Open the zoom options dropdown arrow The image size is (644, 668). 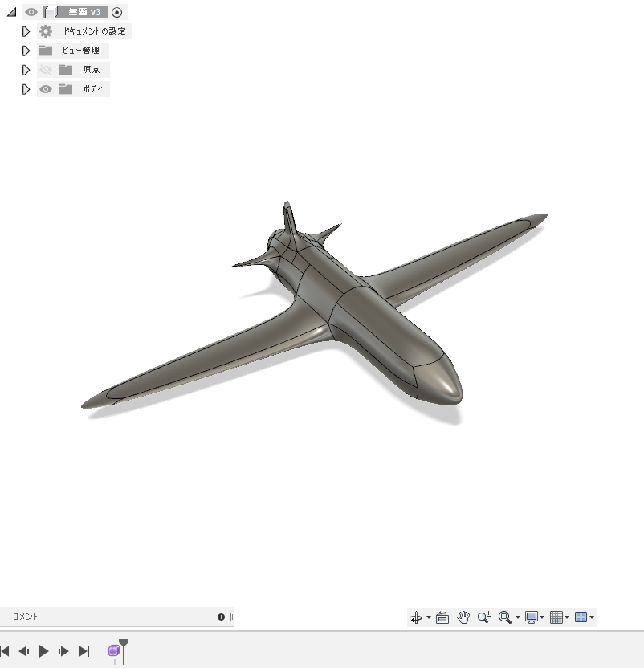coord(518,617)
